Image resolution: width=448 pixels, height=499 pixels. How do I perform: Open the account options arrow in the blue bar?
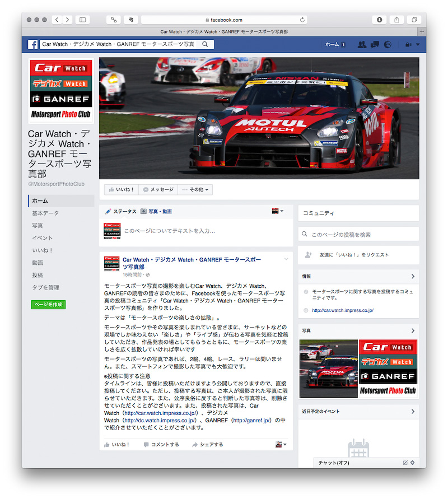418,44
